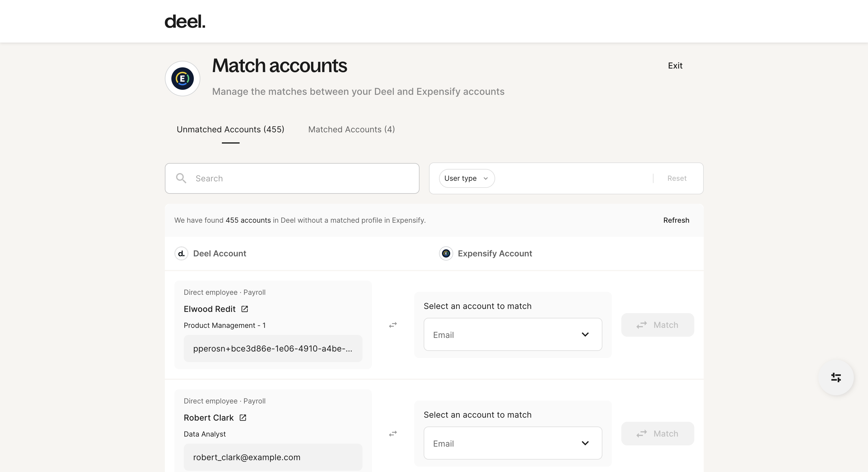Click the Deel Account "d." icon
This screenshot has height=472, width=868.
181,254
